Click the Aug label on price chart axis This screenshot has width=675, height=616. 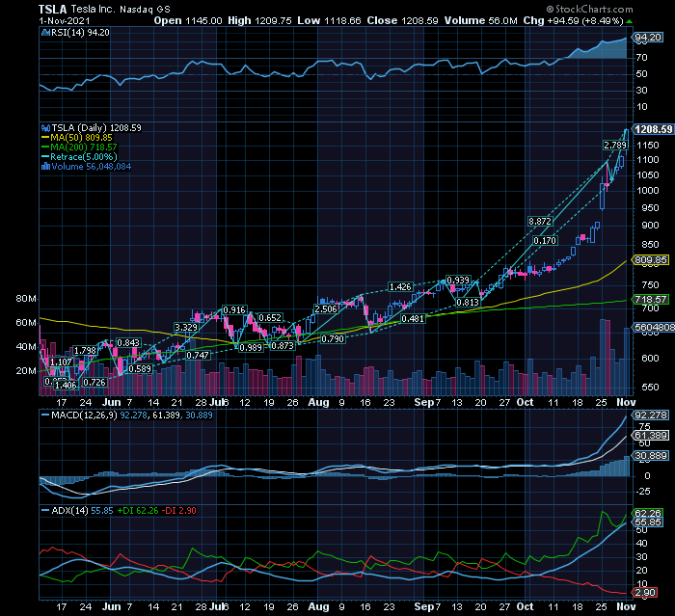click(x=318, y=402)
